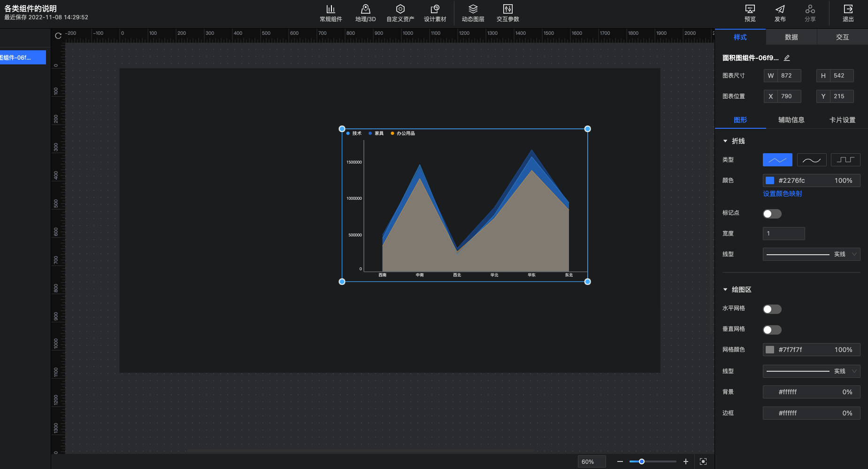Viewport: 868px width, 469px height.
Task: Click the 家具 legend item
Action: pyautogui.click(x=376, y=133)
